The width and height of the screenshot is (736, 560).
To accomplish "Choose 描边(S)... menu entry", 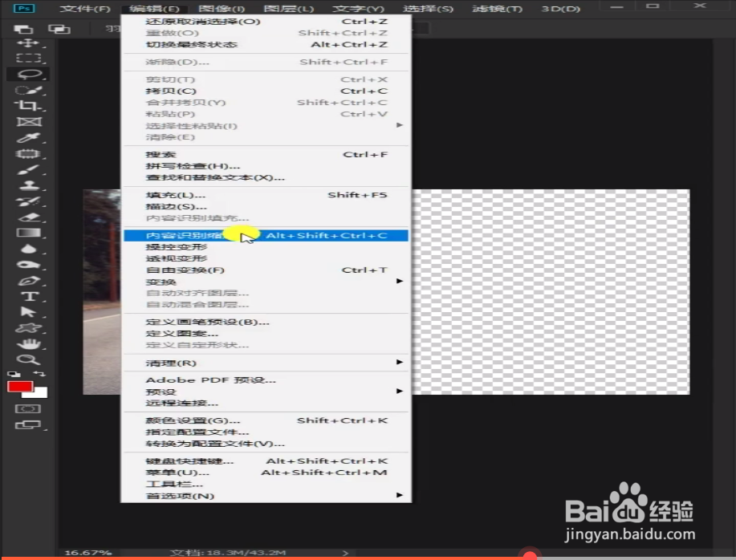I will tap(266, 207).
